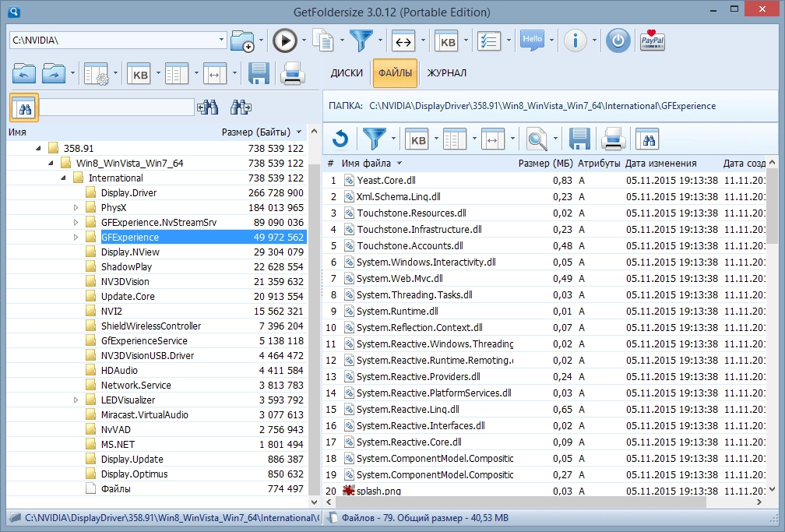Click the left panel column width icon

point(215,74)
